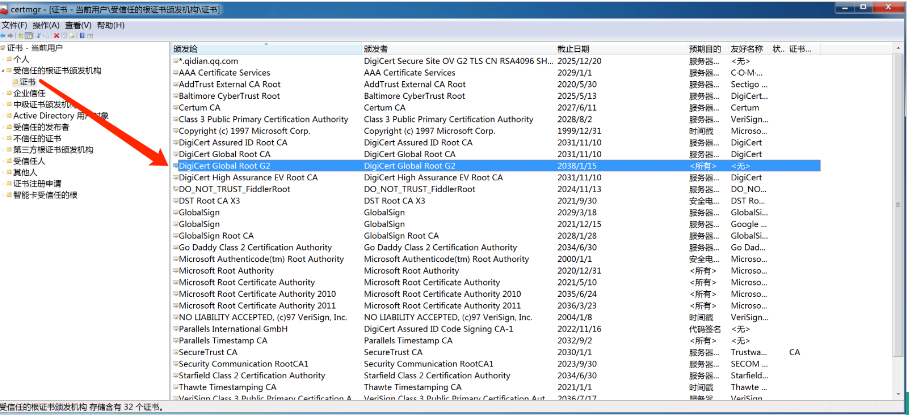Click the red Delete X toolbar icon

click(x=56, y=36)
